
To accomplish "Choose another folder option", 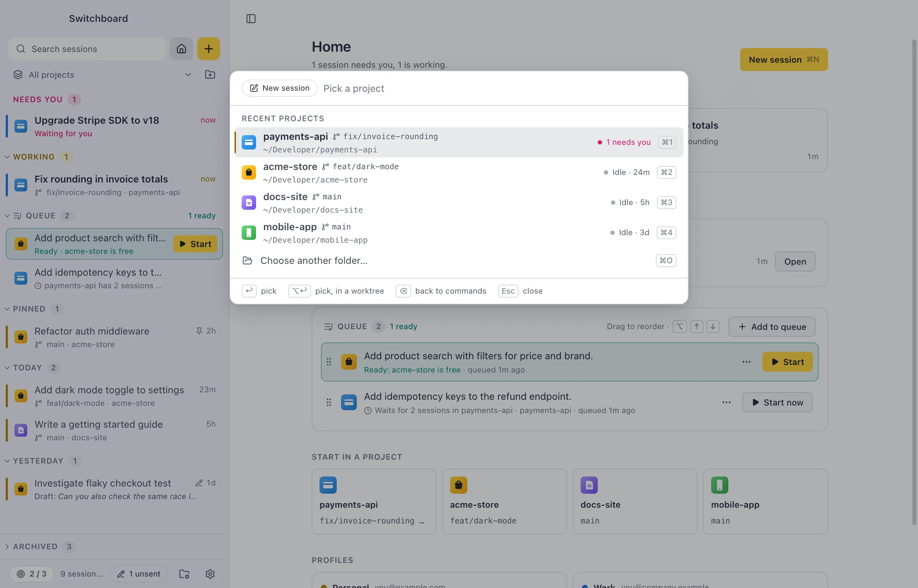I will 459,261.
